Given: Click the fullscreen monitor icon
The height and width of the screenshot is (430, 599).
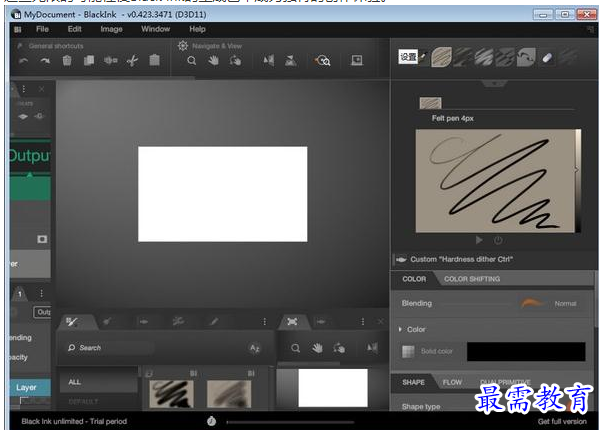Looking at the screenshot, I should coord(357,60).
